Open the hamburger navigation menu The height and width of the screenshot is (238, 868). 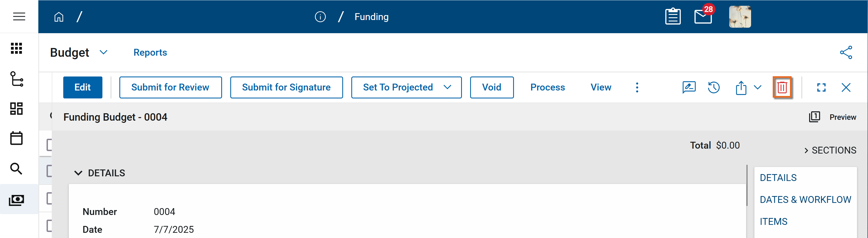click(19, 16)
